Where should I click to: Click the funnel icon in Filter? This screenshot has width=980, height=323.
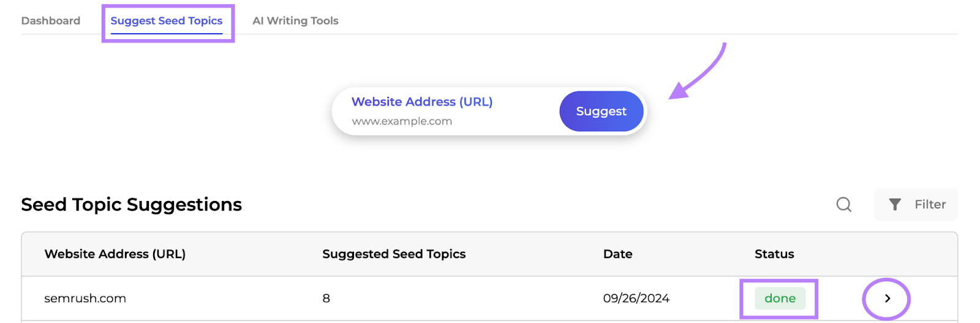coord(895,204)
